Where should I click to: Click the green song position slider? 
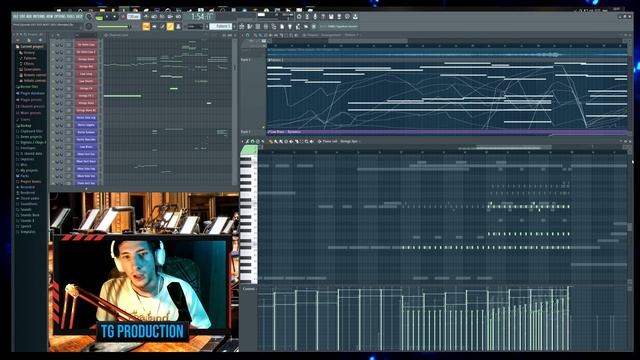(113, 27)
